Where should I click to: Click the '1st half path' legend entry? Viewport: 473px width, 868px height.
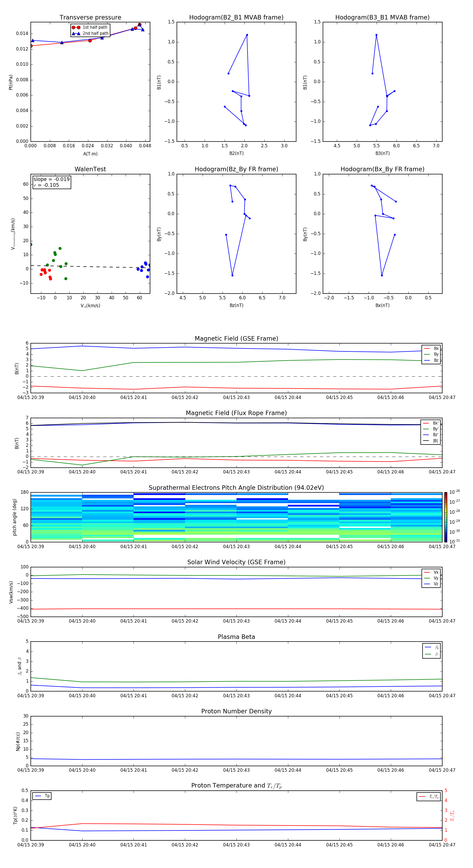pyautogui.click(x=90, y=27)
